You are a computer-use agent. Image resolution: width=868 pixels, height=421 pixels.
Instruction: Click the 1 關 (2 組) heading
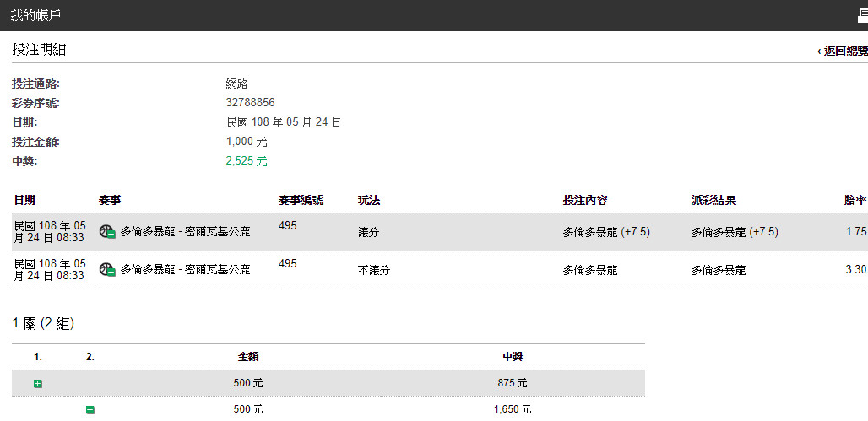43,324
